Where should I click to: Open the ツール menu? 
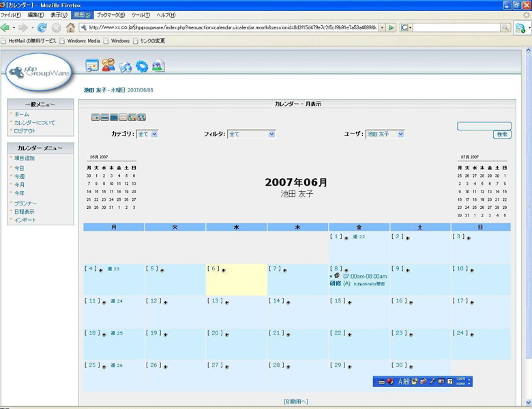pyautogui.click(x=141, y=15)
